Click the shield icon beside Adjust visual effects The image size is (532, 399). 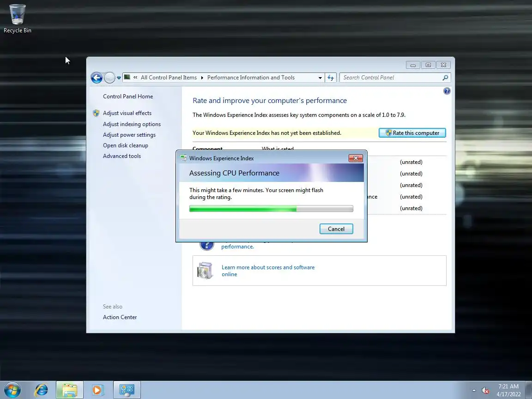tap(96, 113)
